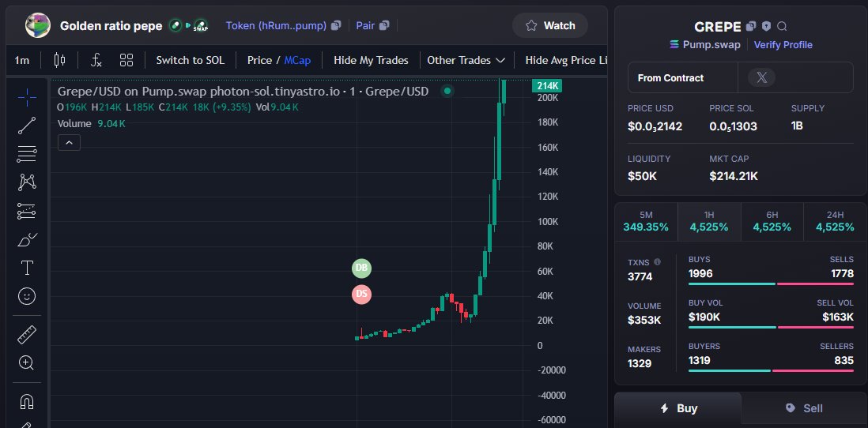The image size is (868, 428).
Task: Toggle chart to MCap mode
Action: point(297,60)
